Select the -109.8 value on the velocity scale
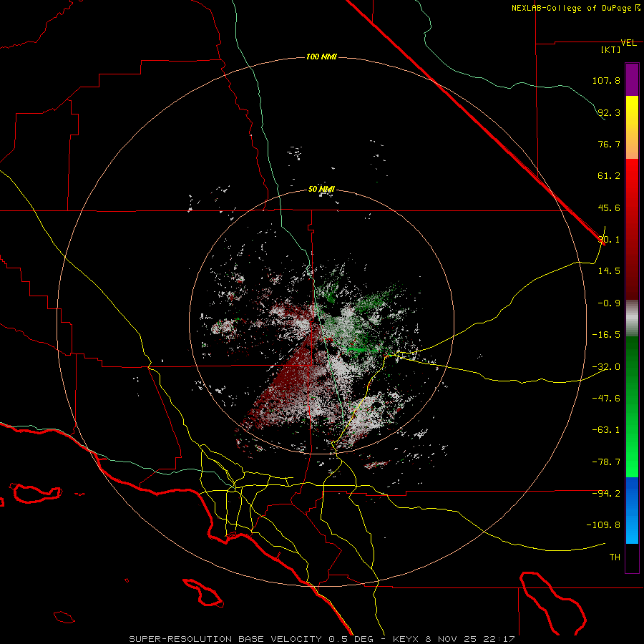The width and height of the screenshot is (644, 644). pyautogui.click(x=603, y=525)
